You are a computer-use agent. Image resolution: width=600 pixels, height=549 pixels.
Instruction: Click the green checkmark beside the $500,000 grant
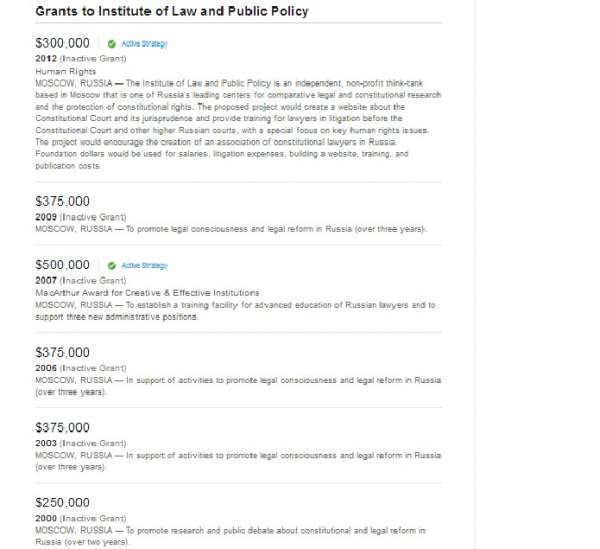pos(112,266)
